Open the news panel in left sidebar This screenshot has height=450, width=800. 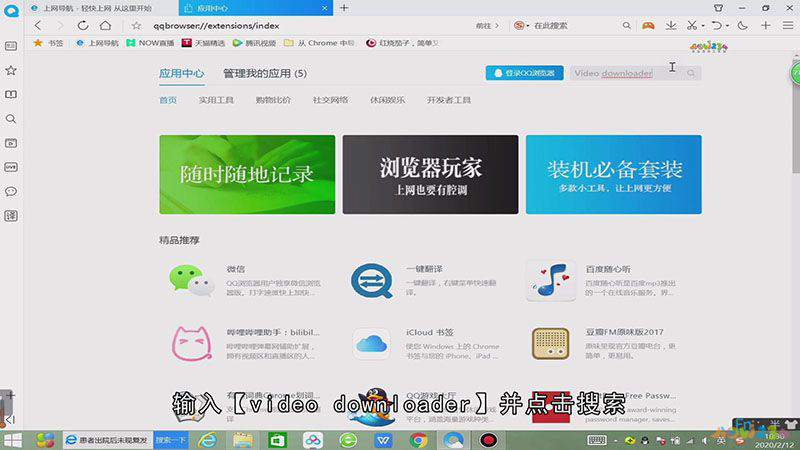[x=11, y=46]
